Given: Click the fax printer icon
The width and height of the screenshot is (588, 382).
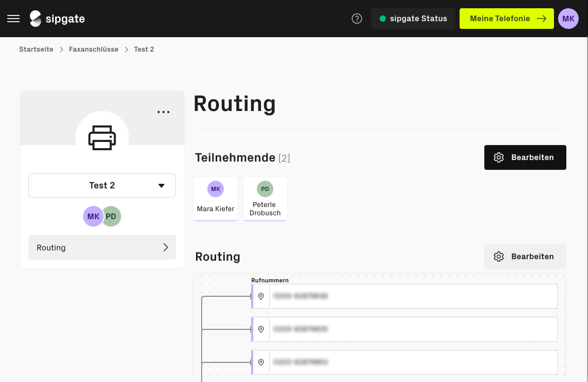Looking at the screenshot, I should (x=102, y=138).
